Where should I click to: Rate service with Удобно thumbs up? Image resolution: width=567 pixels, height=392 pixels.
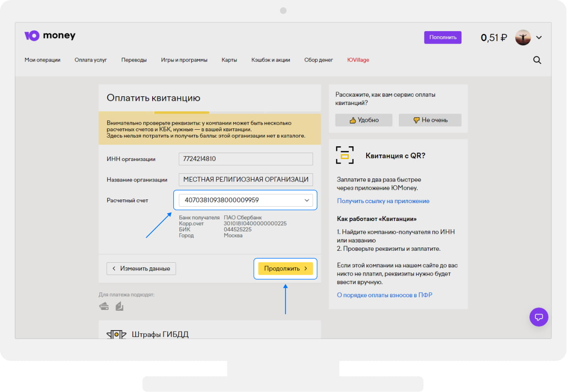pyautogui.click(x=363, y=120)
